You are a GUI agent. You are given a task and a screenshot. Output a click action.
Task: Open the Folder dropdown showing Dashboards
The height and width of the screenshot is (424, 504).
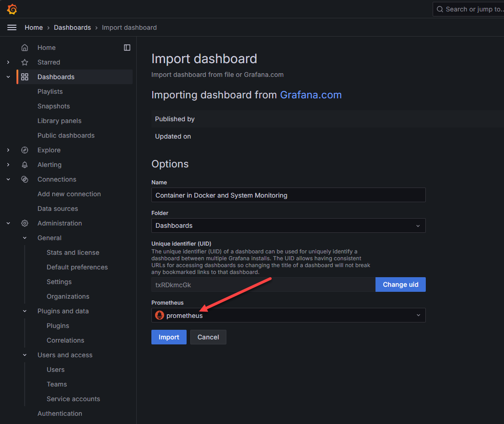click(x=288, y=225)
